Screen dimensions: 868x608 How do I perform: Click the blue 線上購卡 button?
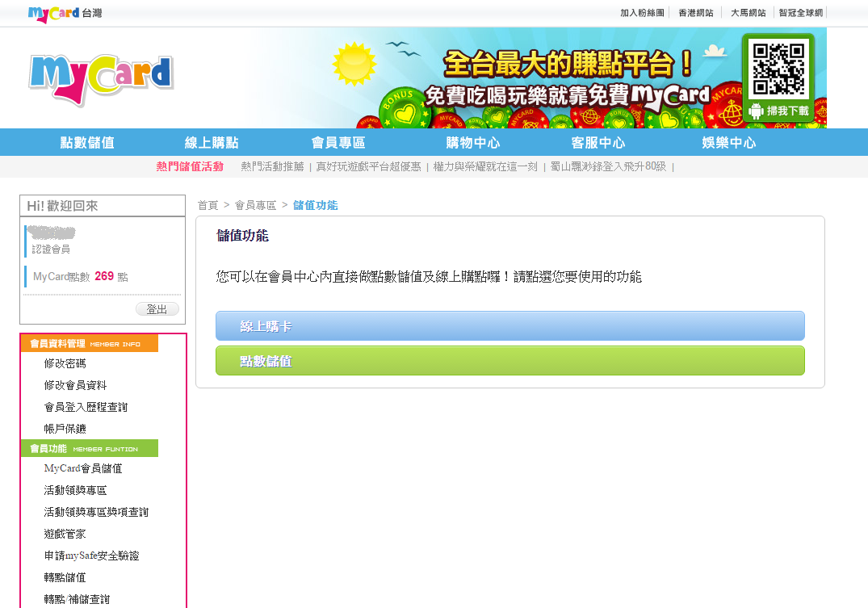[509, 326]
